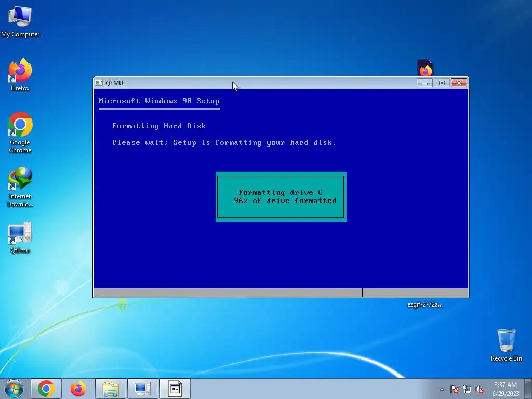
Task: Show hidden system tray icons
Action: pyautogui.click(x=442, y=389)
